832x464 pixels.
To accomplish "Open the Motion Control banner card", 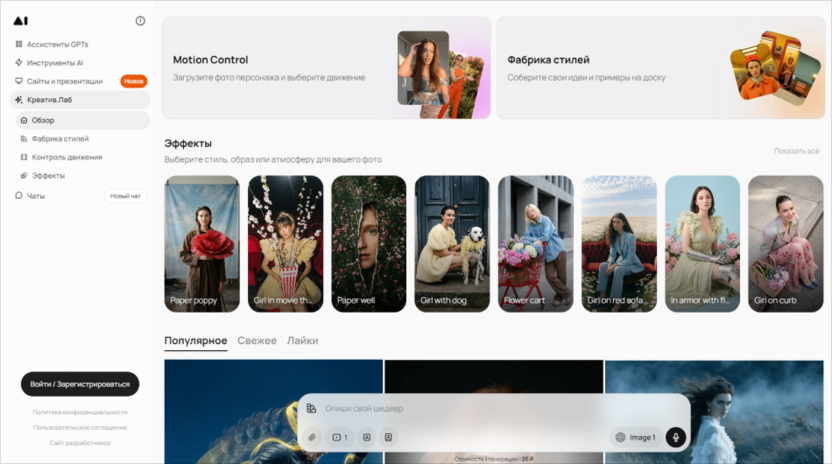I will (326, 68).
